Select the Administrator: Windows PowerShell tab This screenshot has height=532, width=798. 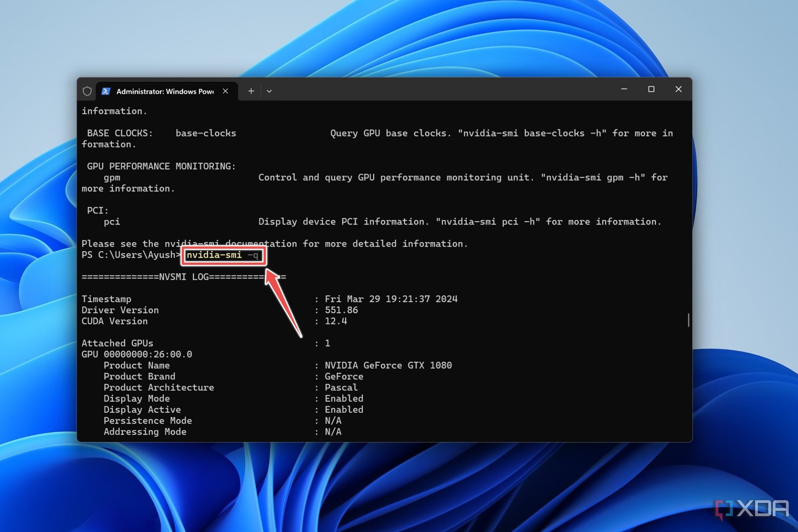pos(167,91)
